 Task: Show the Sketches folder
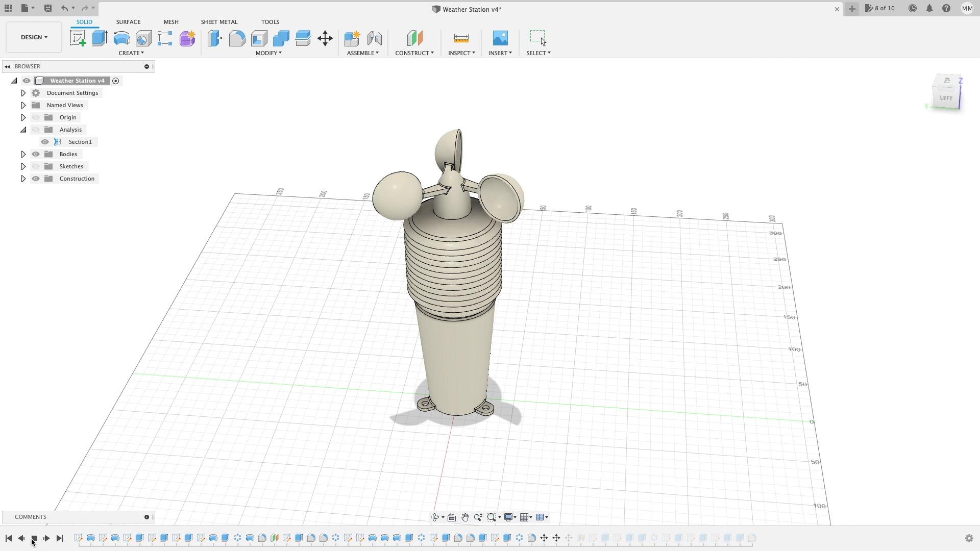pos(36,166)
